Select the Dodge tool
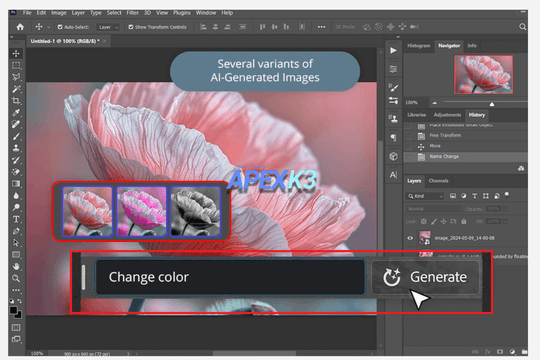 pos(16,207)
